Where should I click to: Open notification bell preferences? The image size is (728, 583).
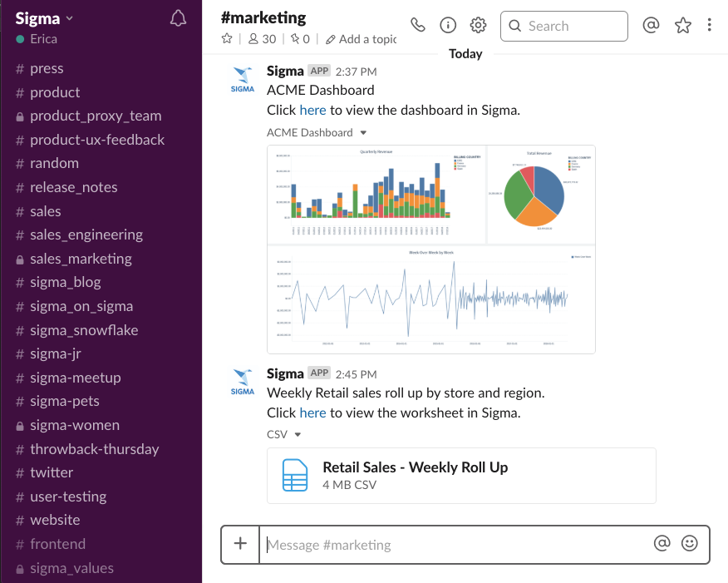tap(178, 18)
